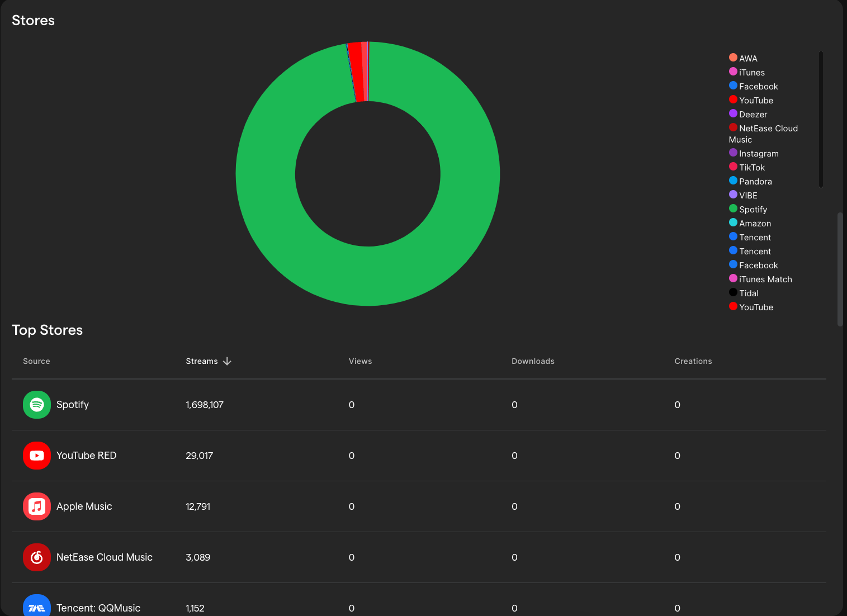847x616 pixels.
Task: Click the legend list scrollbar
Action: (x=821, y=120)
